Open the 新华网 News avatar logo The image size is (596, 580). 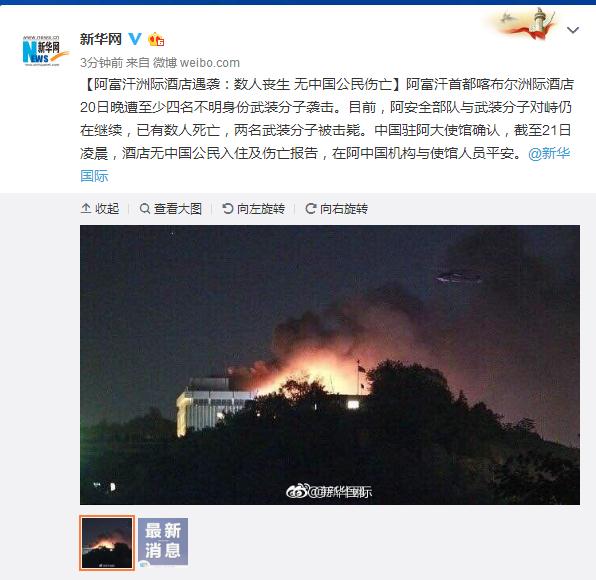point(42,51)
